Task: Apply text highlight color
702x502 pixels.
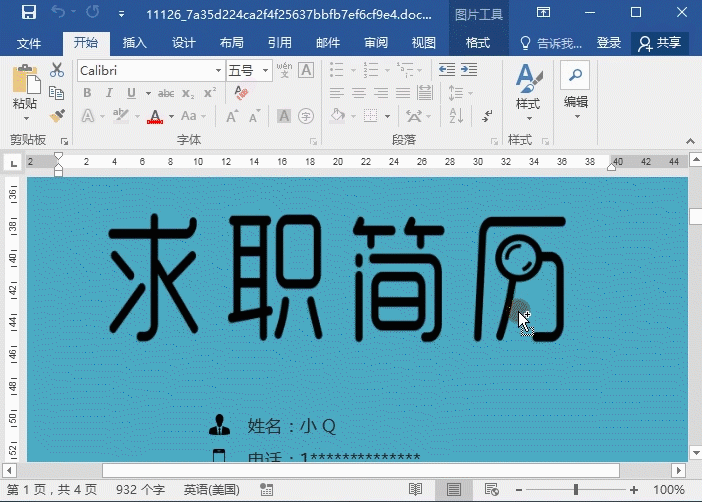Action: point(120,116)
